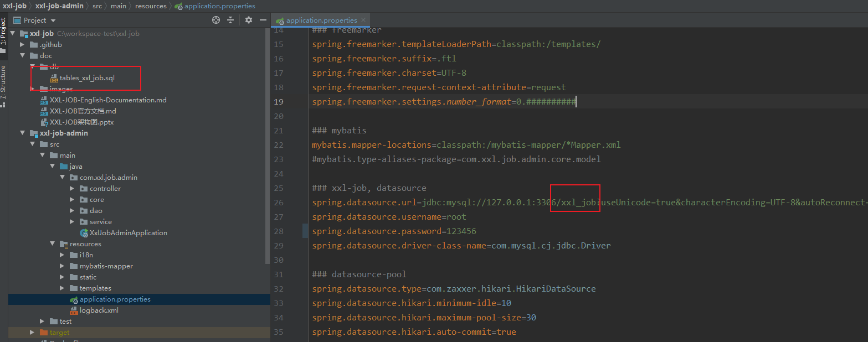The width and height of the screenshot is (868, 342).
Task: Click the Collapse All icon in Project panel
Action: [x=231, y=20]
